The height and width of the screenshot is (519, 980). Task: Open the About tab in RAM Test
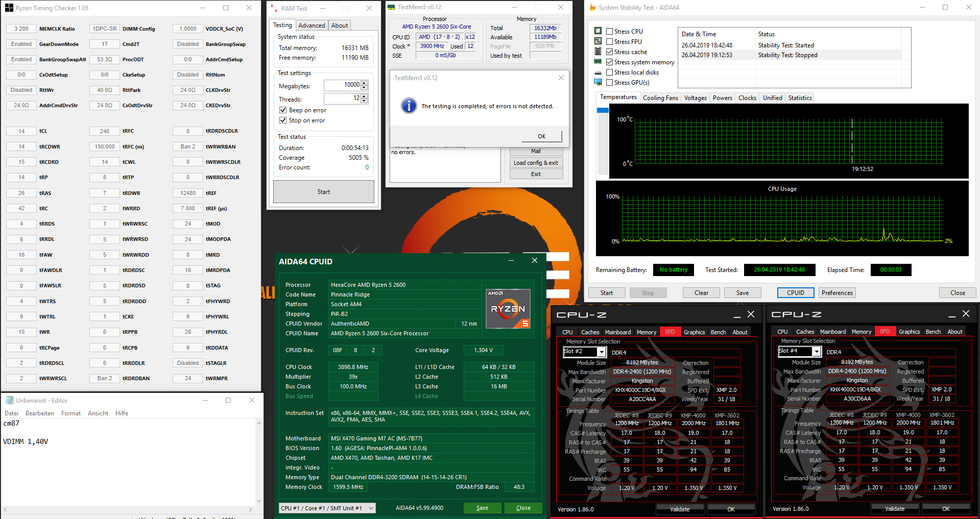coord(340,26)
